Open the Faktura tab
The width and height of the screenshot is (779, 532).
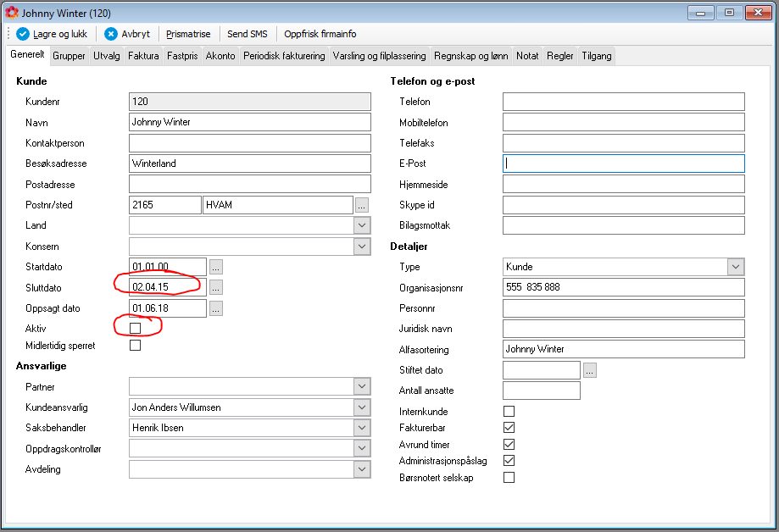(143, 56)
